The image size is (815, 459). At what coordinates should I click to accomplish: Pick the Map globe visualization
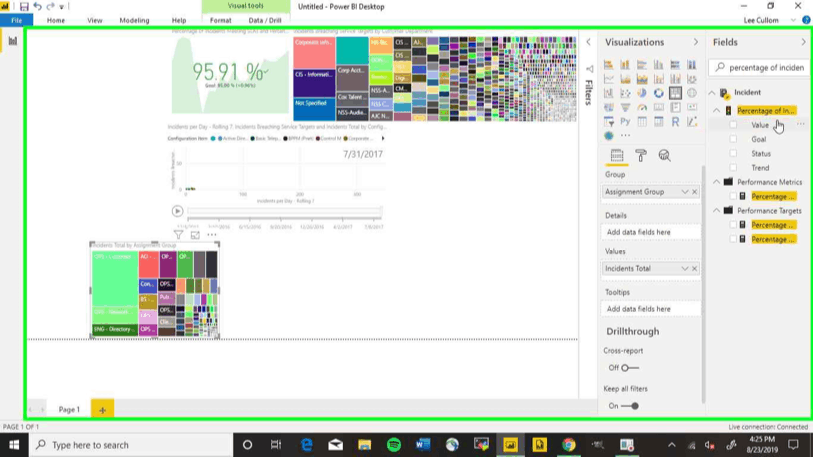point(692,94)
